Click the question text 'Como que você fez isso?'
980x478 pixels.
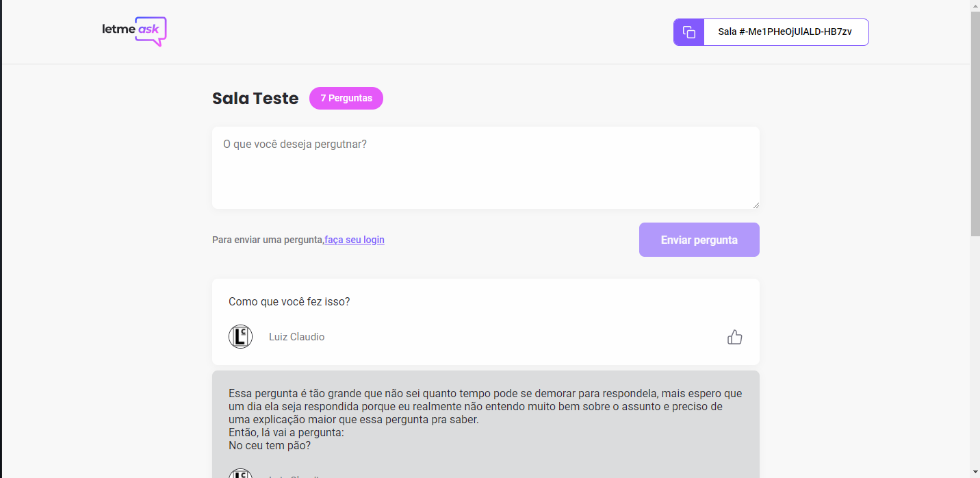click(289, 301)
